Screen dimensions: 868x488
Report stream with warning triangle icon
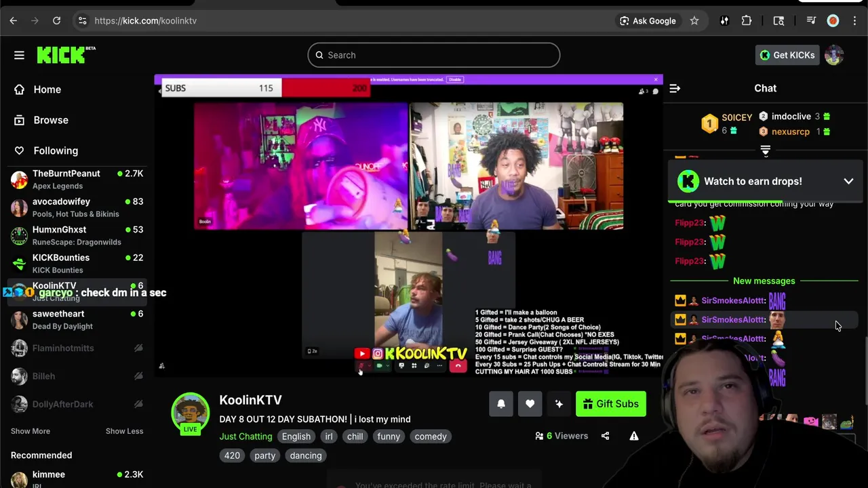click(x=634, y=436)
